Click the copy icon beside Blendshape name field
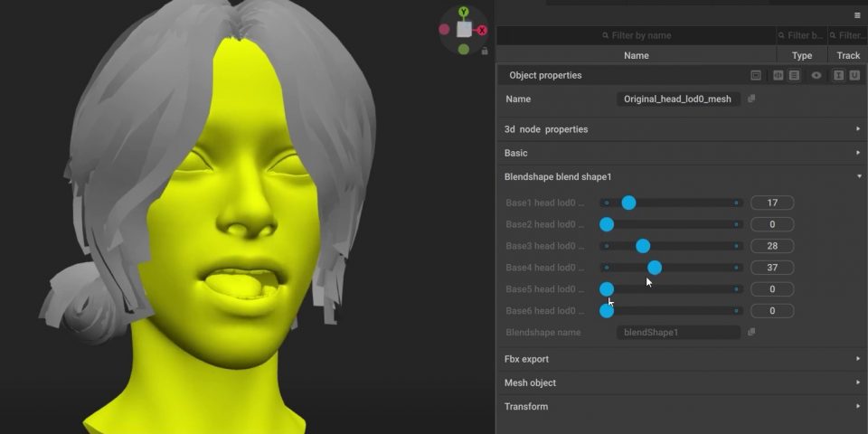The width and height of the screenshot is (868, 434). click(751, 333)
